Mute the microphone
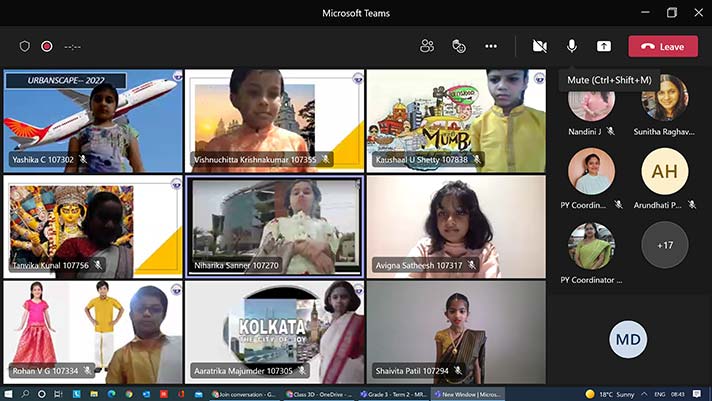The width and height of the screenshot is (712, 401). [x=572, y=46]
